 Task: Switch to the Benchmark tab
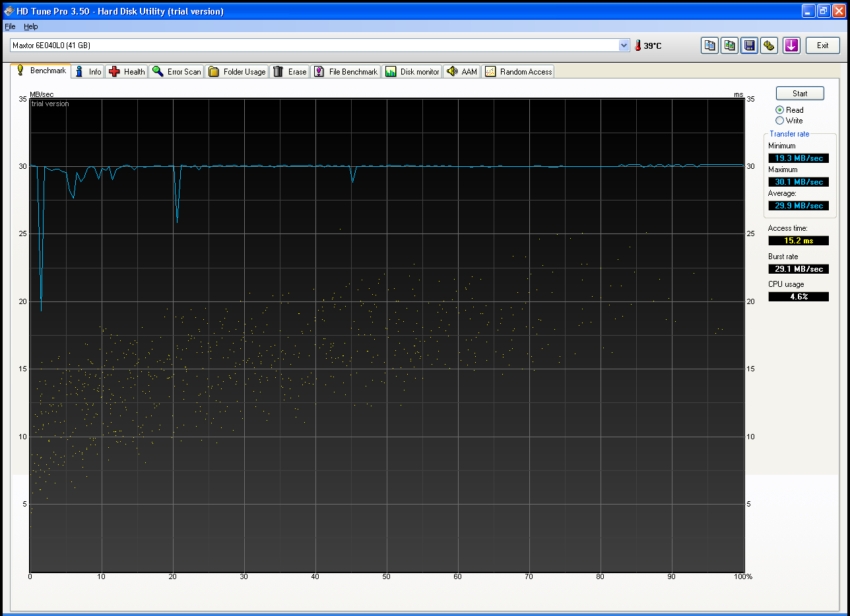[x=40, y=71]
